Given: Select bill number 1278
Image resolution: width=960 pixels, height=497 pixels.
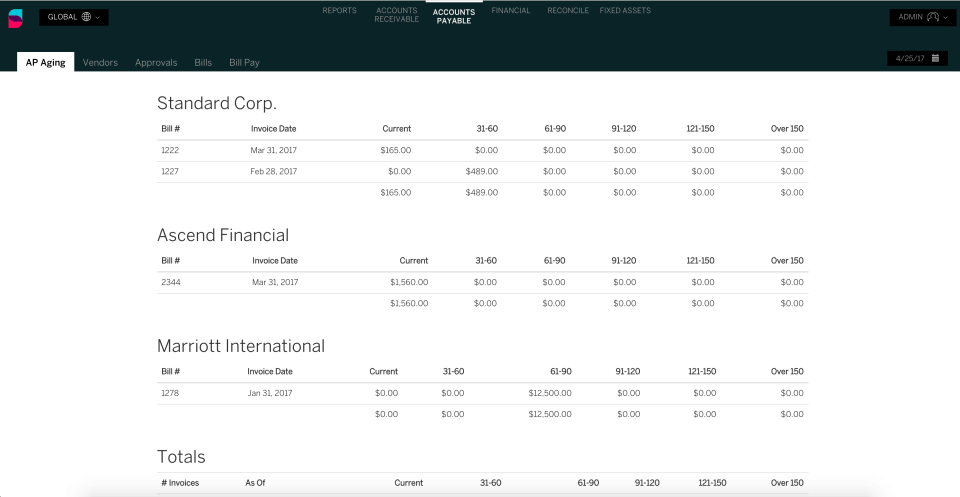Looking at the screenshot, I should pyautogui.click(x=170, y=393).
